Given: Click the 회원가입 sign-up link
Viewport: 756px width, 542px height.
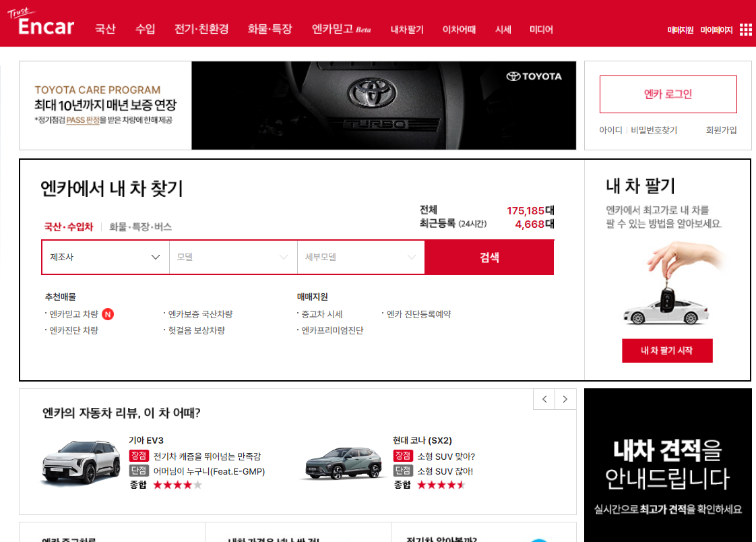Looking at the screenshot, I should click(x=721, y=130).
